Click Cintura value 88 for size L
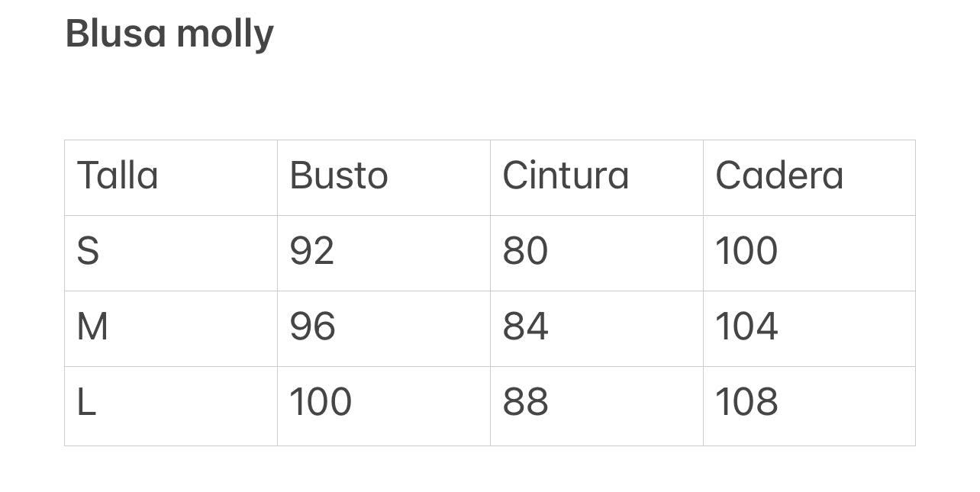 525,403
